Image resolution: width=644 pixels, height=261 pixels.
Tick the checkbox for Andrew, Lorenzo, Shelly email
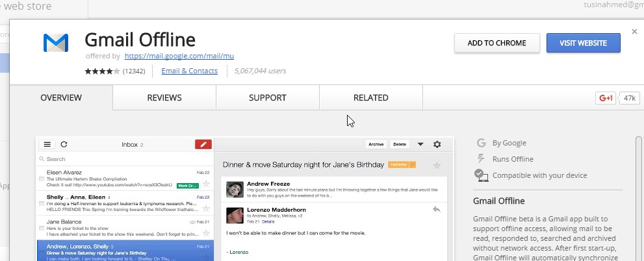[x=42, y=253]
